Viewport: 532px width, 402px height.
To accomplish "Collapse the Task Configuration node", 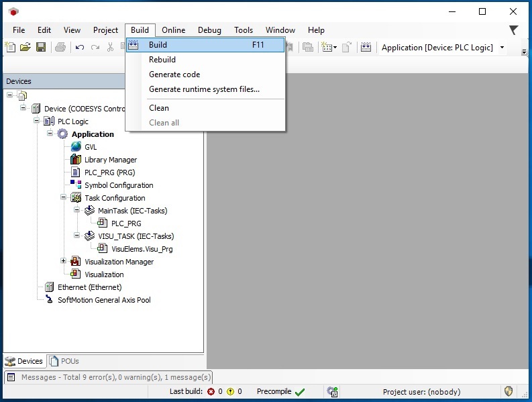I will pos(63,197).
